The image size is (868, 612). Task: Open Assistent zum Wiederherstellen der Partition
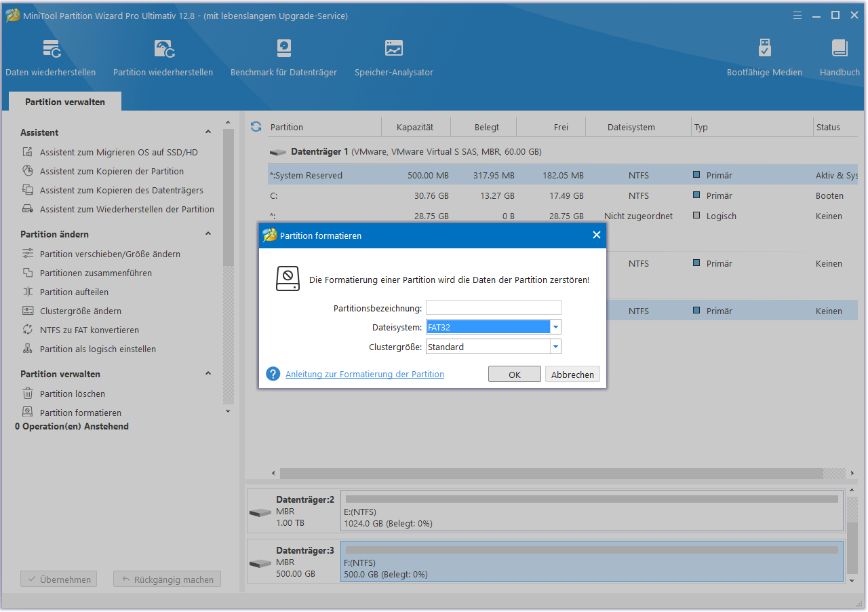(127, 210)
